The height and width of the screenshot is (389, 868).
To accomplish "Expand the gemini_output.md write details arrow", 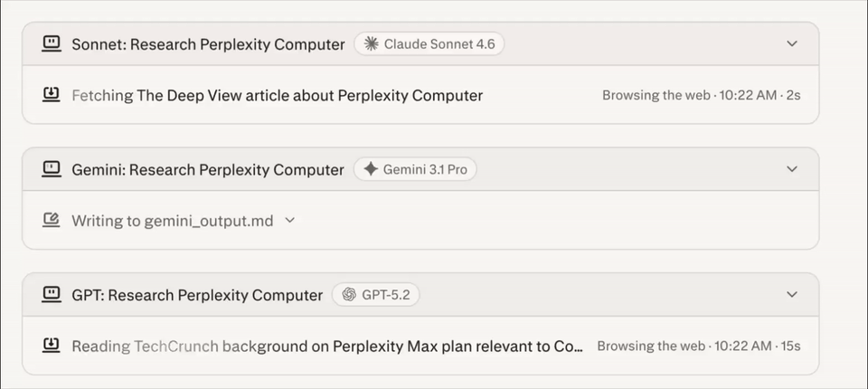I will click(290, 220).
